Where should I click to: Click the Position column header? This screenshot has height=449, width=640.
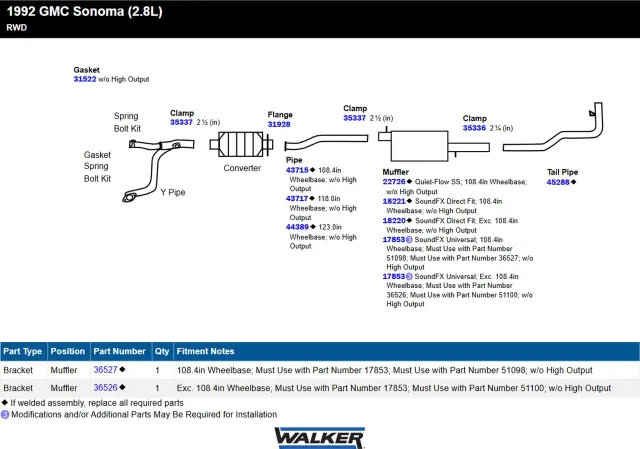click(68, 351)
